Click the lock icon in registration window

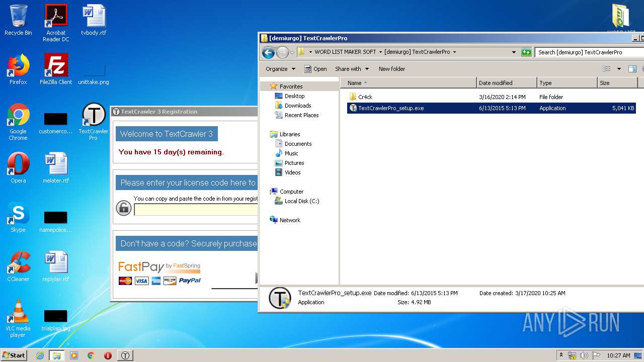124,208
